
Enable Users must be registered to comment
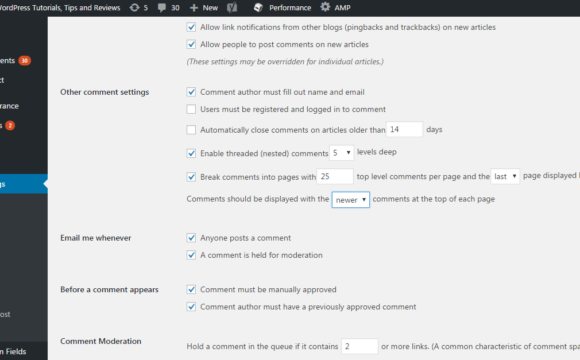(x=191, y=109)
